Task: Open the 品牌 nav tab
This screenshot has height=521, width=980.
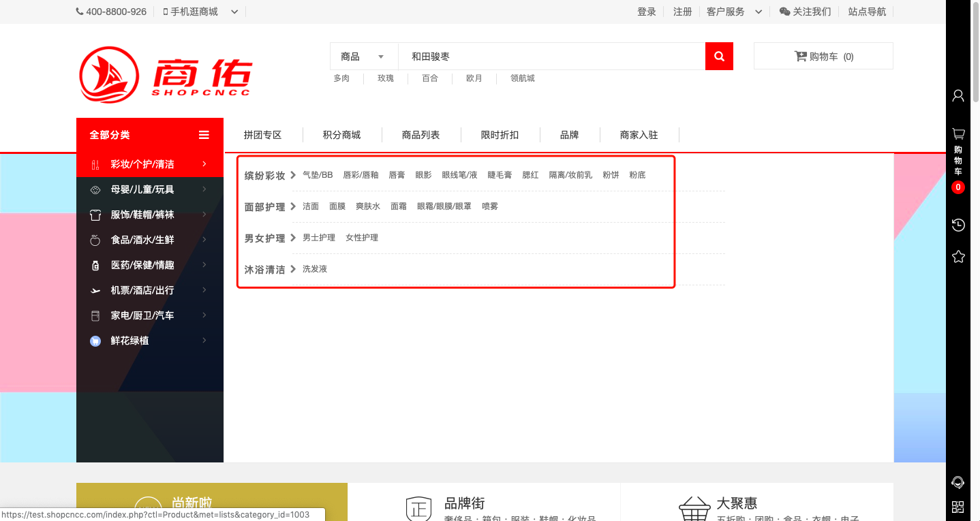Action: pyautogui.click(x=570, y=135)
